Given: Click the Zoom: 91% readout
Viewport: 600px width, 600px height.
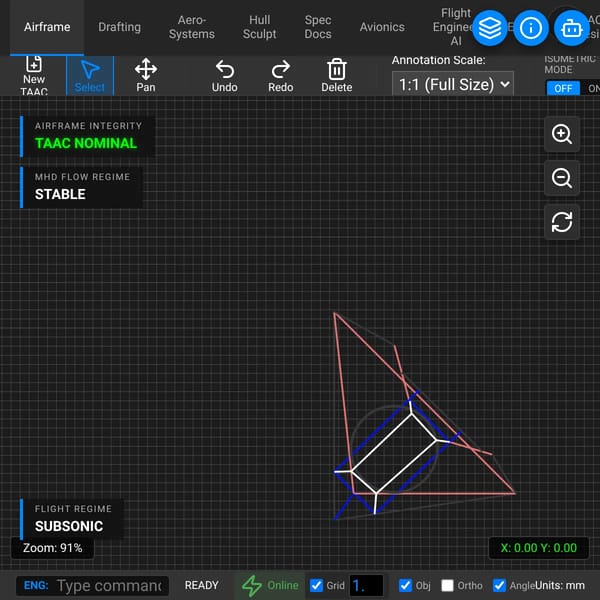Looking at the screenshot, I should (52, 548).
